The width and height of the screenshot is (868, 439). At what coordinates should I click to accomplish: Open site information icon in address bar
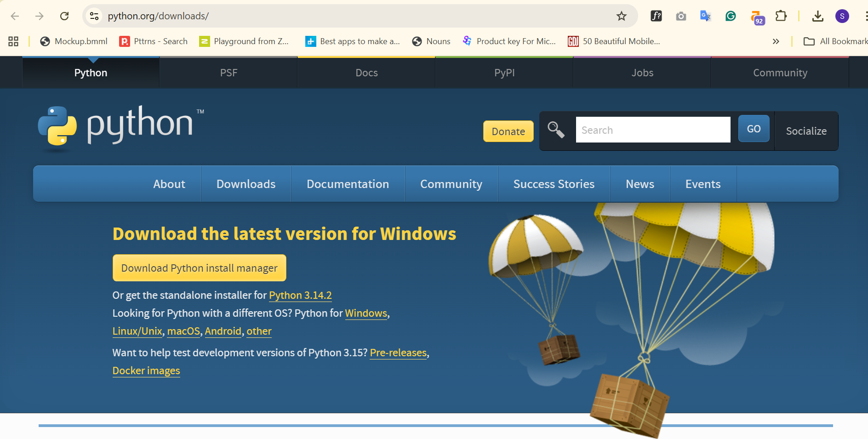tap(94, 16)
